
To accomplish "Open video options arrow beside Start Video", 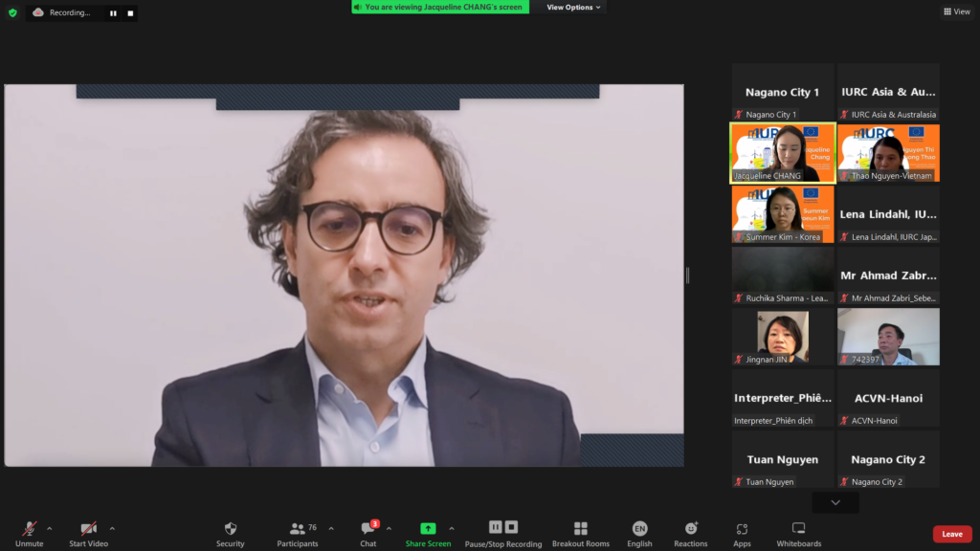I will point(112,528).
